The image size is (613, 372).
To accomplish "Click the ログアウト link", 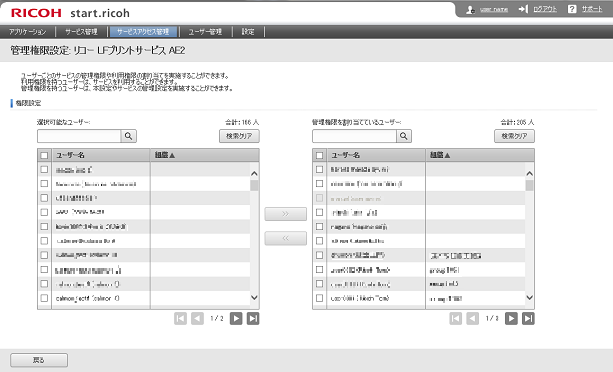I will (x=545, y=9).
